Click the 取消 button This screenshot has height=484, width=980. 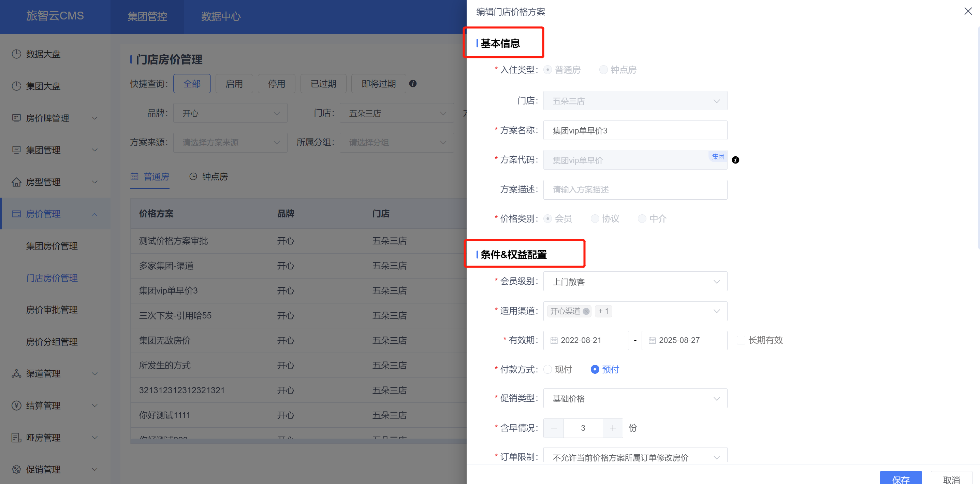(951, 478)
